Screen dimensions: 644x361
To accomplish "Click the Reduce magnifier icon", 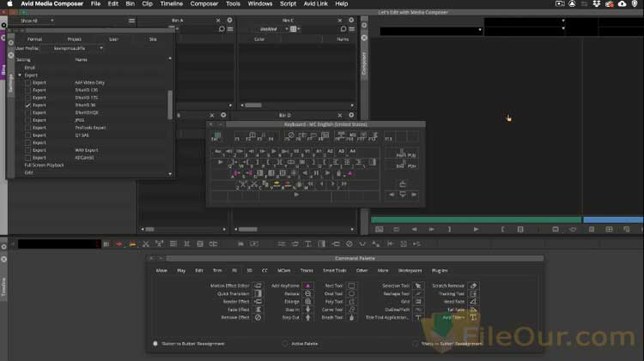I will 307,293.
